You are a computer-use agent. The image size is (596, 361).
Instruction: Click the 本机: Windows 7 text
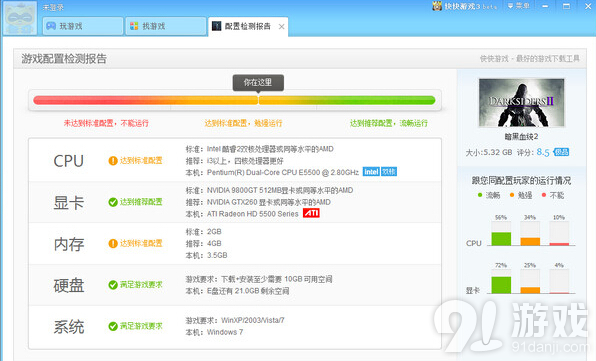(x=214, y=332)
